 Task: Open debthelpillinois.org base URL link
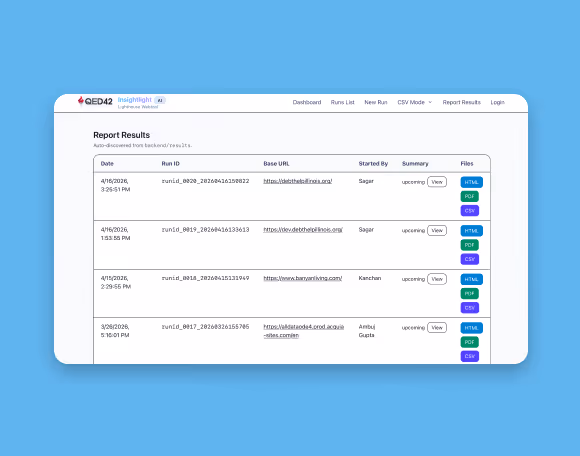pos(297,181)
